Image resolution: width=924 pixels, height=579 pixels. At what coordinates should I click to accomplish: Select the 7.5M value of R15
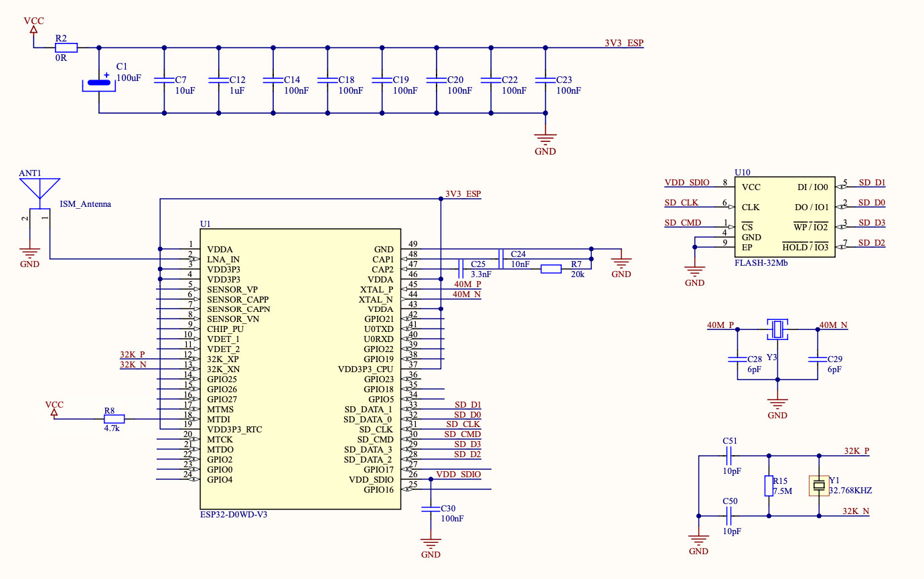coord(783,491)
